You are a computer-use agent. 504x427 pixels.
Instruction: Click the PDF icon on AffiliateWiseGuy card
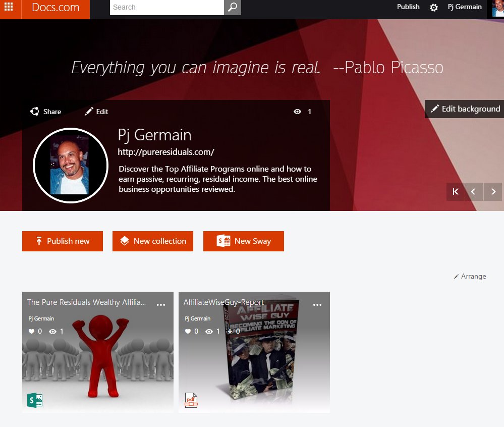point(191,401)
